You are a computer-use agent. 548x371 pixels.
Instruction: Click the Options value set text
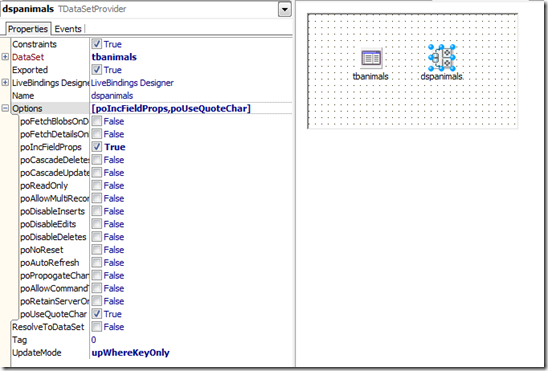pos(171,109)
